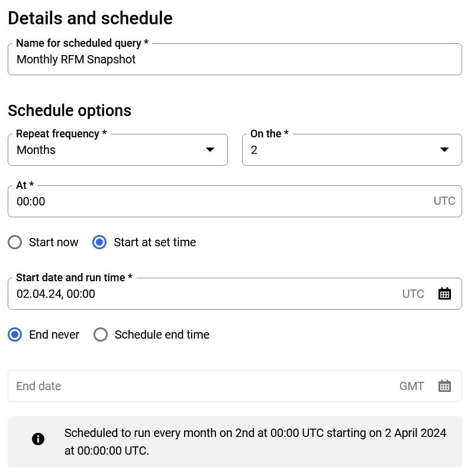The image size is (474, 476).
Task: Open the end date calendar picker icon
Action: pos(444,386)
